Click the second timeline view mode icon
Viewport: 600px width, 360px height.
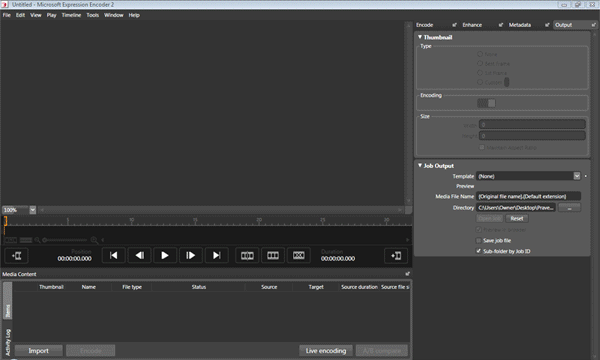tap(26, 240)
